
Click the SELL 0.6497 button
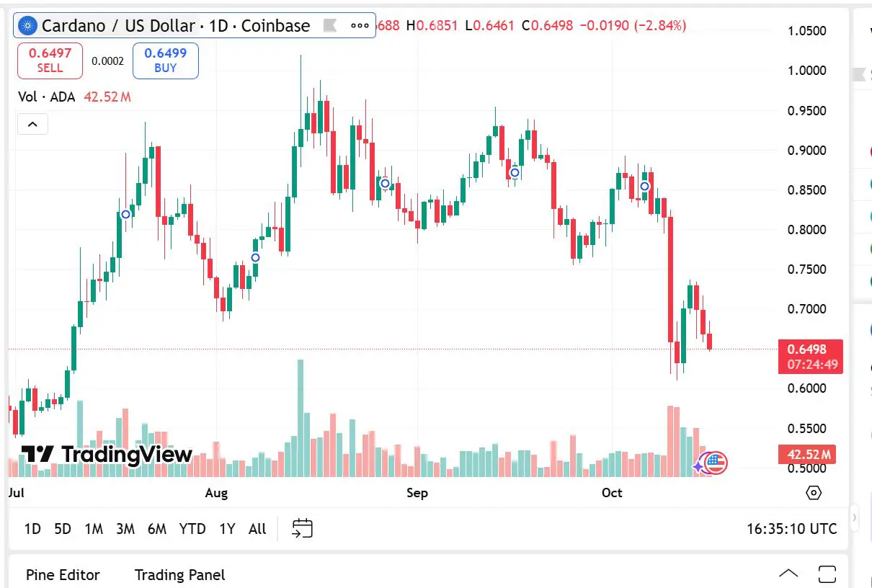(50, 61)
